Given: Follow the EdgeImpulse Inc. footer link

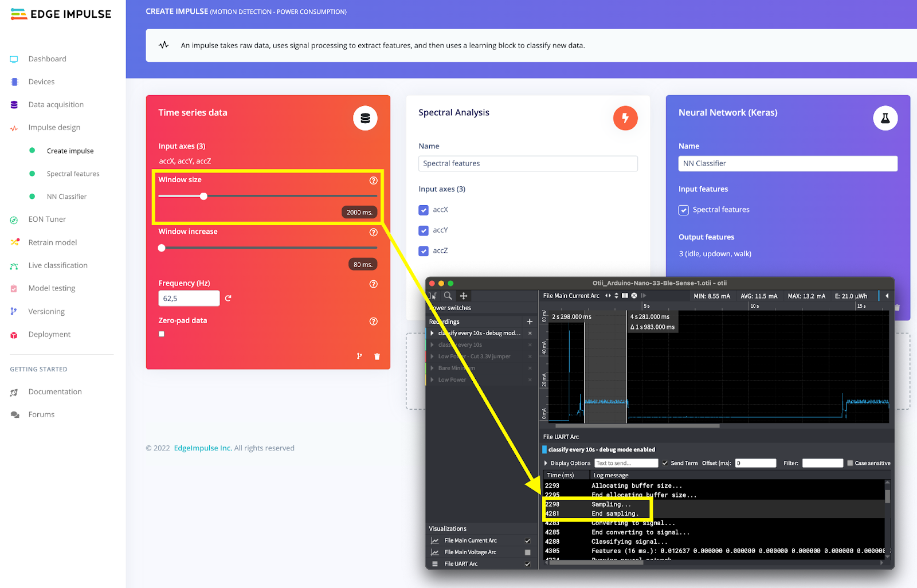Looking at the screenshot, I should tap(203, 448).
